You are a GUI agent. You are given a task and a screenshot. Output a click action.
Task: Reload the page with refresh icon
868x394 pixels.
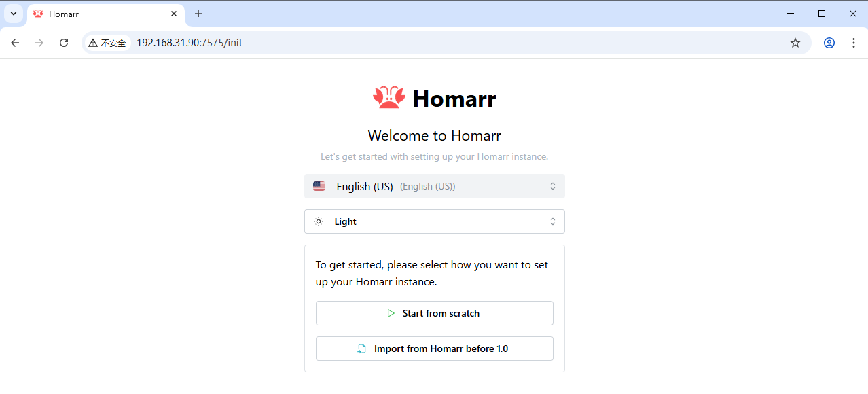click(64, 43)
